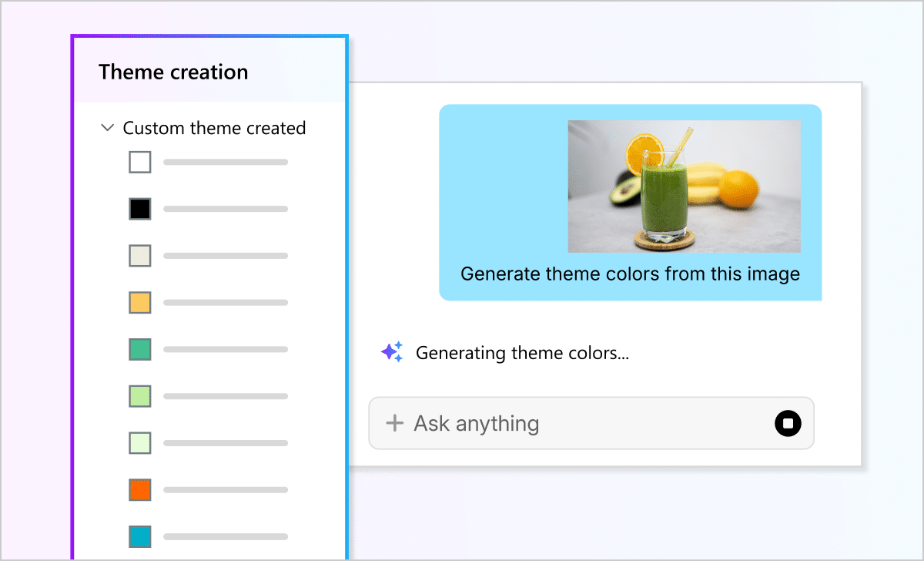Viewport: 924px width, 561px height.
Task: Click the Generating theme colors status text
Action: pos(522,353)
